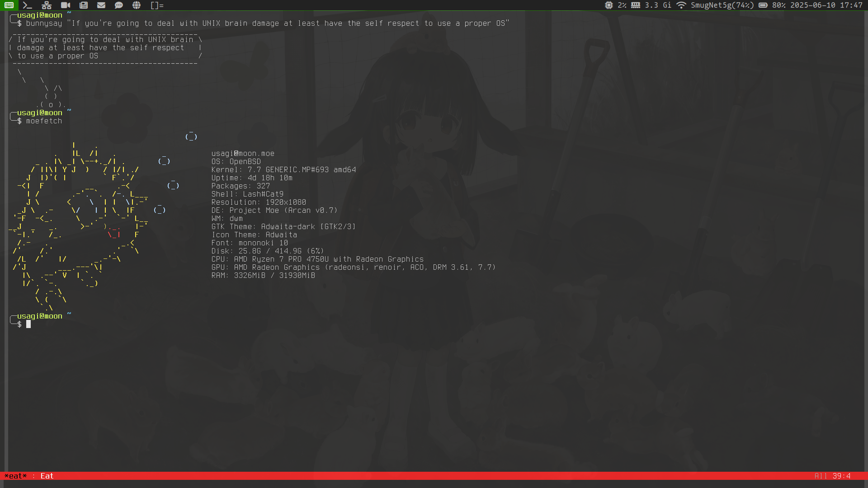Click the moefetch command text
The image size is (868, 488).
44,121
